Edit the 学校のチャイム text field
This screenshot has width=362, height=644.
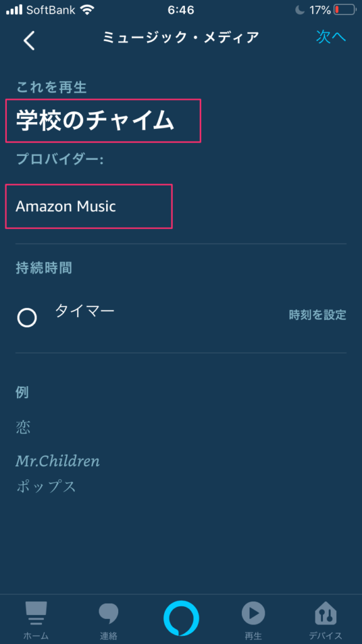tap(103, 121)
